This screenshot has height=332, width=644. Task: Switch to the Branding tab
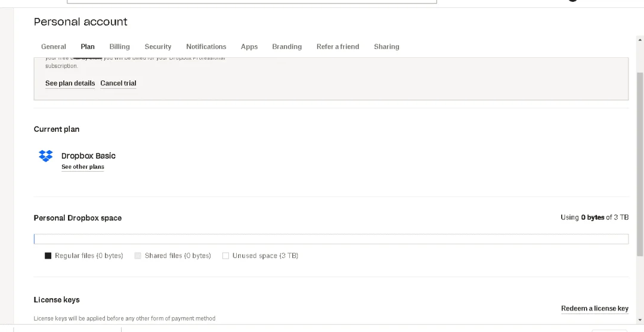click(287, 46)
